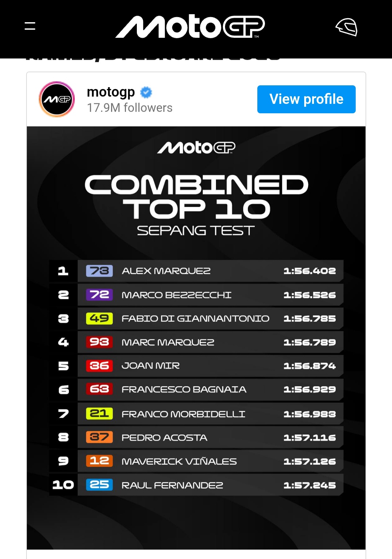This screenshot has width=392, height=559.
Task: Select the Marco Bezzecchi result row
Action: click(x=210, y=295)
